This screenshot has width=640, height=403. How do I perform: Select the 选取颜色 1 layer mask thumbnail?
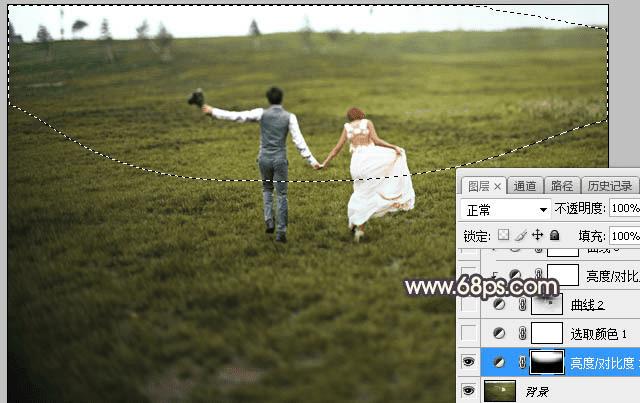point(547,333)
